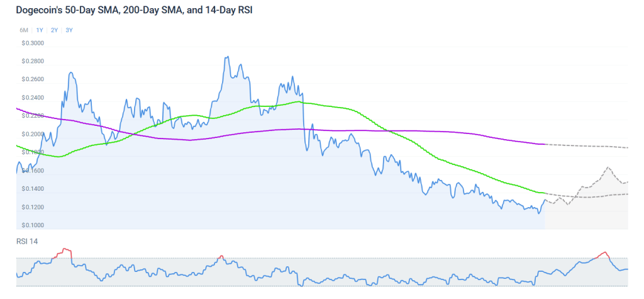Image resolution: width=644 pixels, height=299 pixels.
Task: Click the $0.2800 axis label
Action: coord(33,61)
